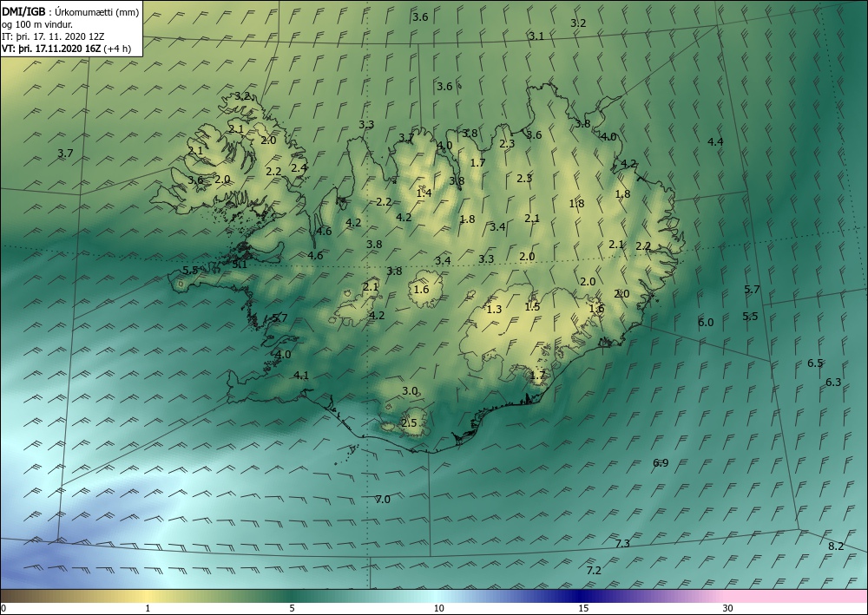This screenshot has height=615, width=868.
Task: Click the "og 100 m vindur." legend line
Action: pyautogui.click(x=37, y=24)
